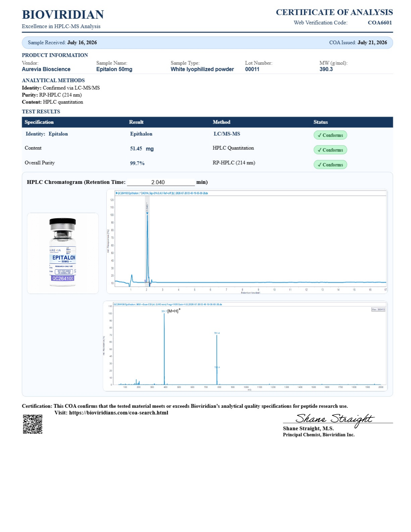The image size is (411, 532).
Task: Click the Principal Chemist title line
Action: pos(319,435)
